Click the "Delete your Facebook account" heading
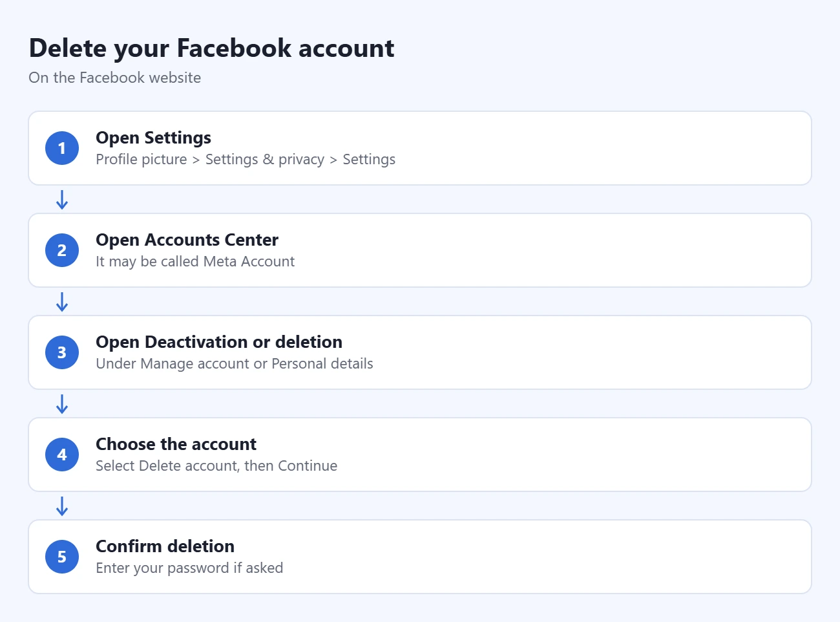Image resolution: width=840 pixels, height=622 pixels. point(211,48)
